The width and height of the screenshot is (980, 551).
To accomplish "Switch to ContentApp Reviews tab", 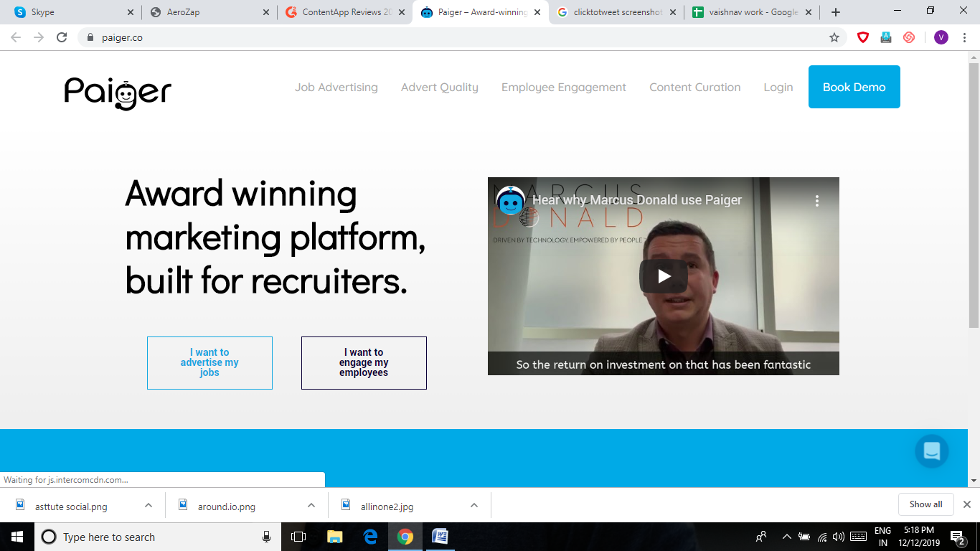I will (346, 12).
